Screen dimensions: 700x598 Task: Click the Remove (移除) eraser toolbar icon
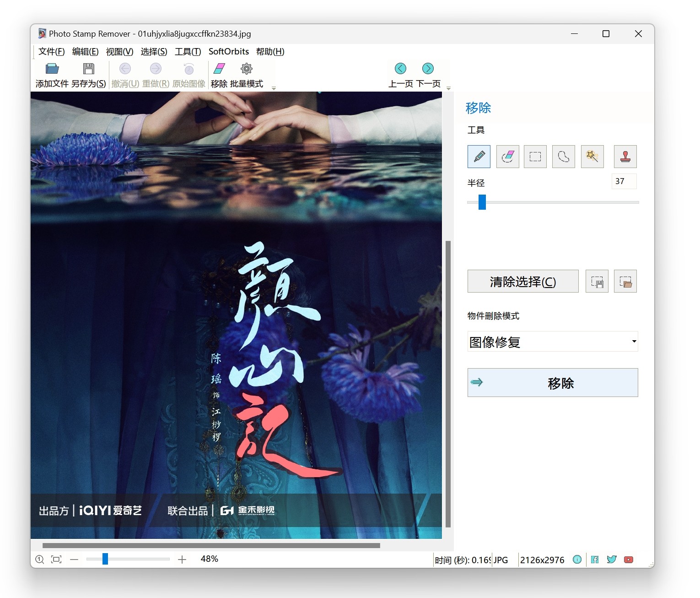(219, 69)
